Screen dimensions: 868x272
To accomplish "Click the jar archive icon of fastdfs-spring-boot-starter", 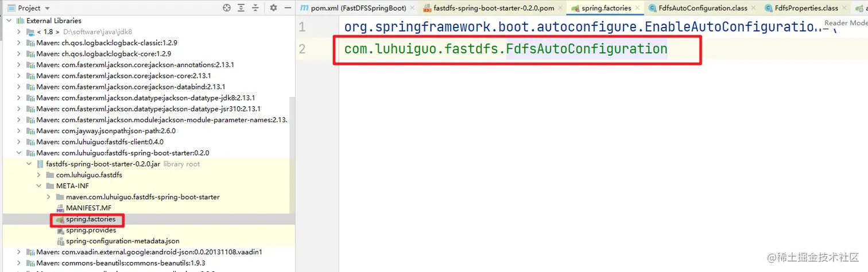I will 40,164.
